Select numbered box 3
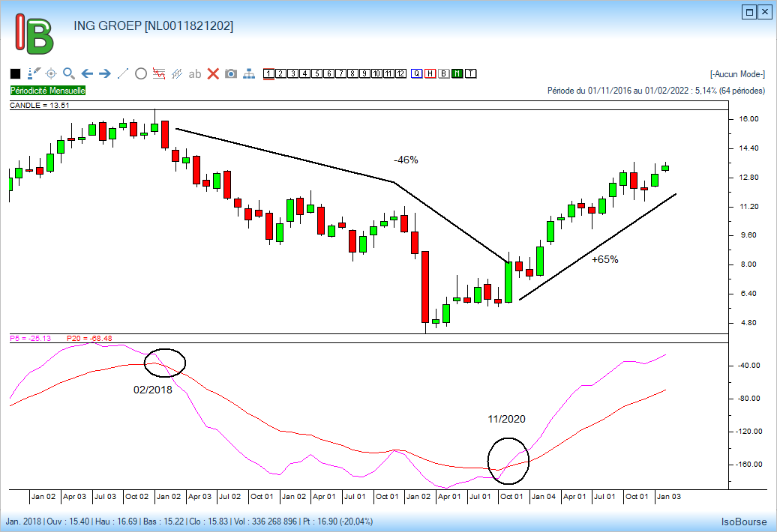This screenshot has height=532, width=777. point(292,73)
